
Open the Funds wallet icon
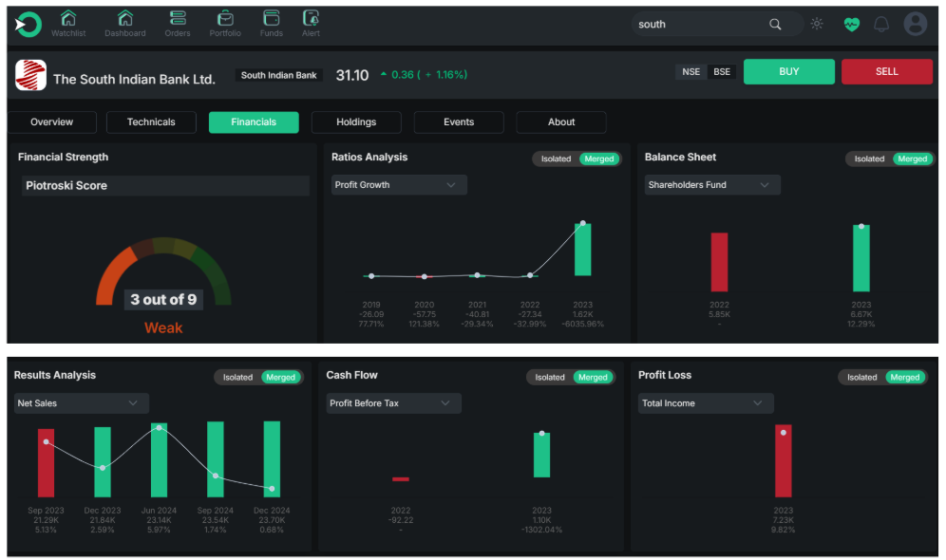[x=271, y=19]
